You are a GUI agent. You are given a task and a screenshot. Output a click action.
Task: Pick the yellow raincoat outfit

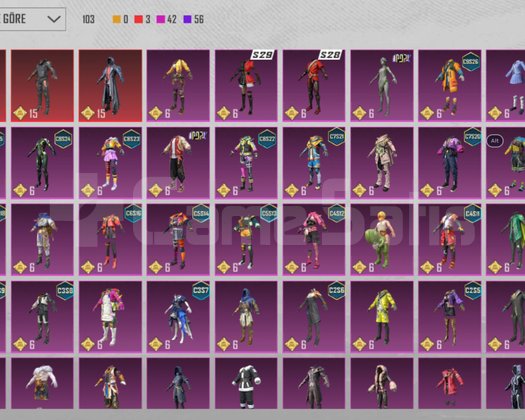click(382, 317)
